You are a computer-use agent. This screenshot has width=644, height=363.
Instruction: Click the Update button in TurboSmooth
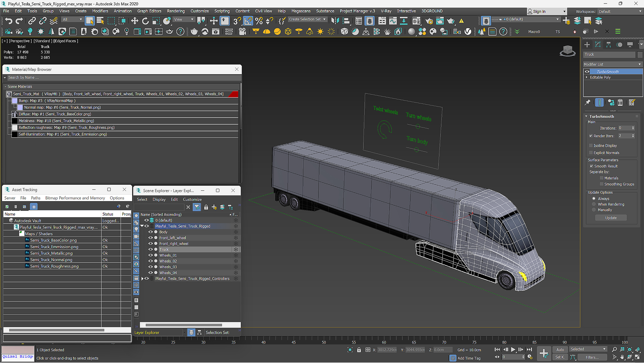click(611, 218)
